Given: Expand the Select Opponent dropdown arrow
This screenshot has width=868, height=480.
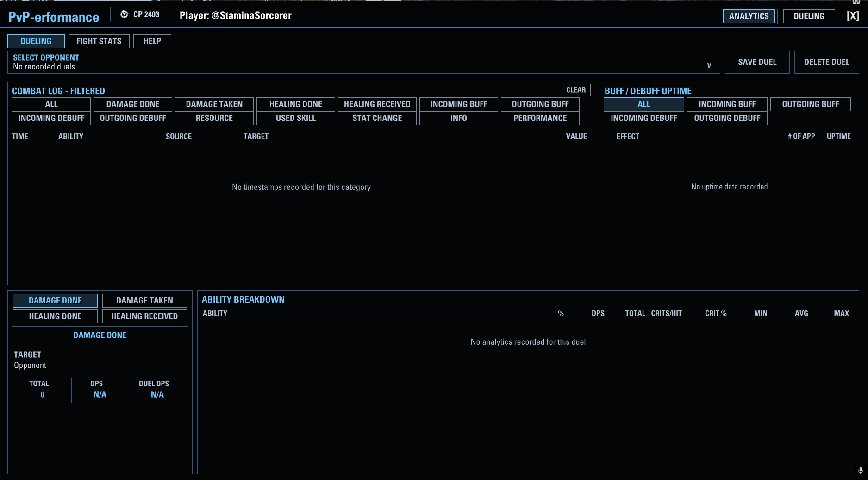Looking at the screenshot, I should [709, 65].
